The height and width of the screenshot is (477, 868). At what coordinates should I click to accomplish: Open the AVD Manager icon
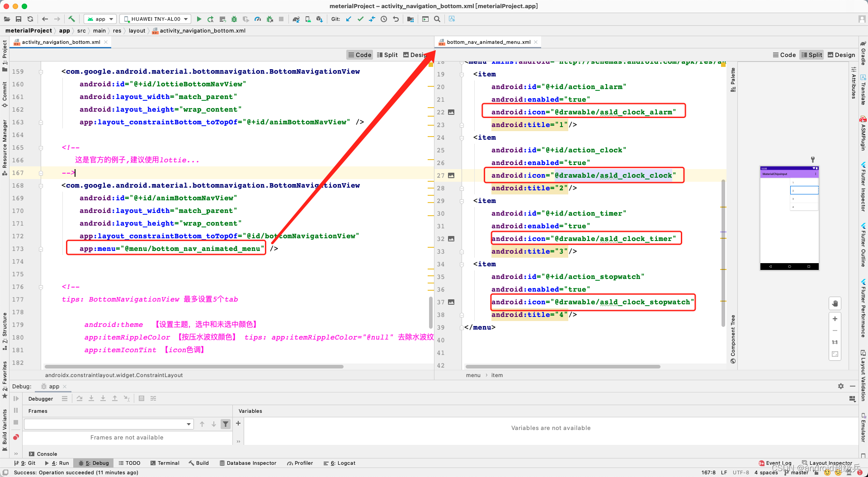coord(308,19)
